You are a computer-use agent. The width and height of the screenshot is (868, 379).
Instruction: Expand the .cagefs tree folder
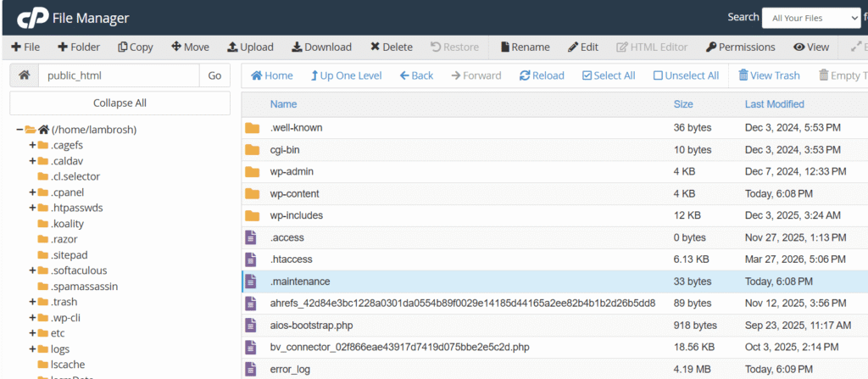pyautogui.click(x=32, y=145)
